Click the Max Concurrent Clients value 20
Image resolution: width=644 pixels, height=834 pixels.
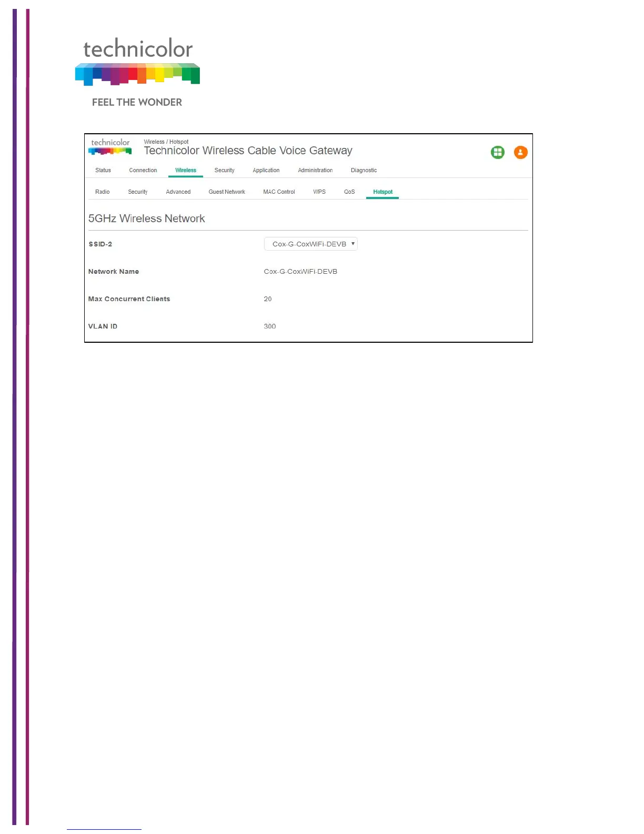tap(268, 299)
